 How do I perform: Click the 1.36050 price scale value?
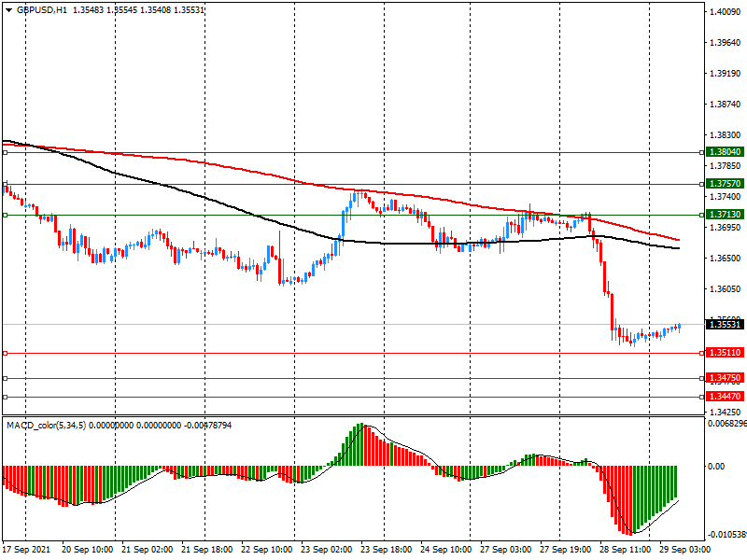click(726, 289)
